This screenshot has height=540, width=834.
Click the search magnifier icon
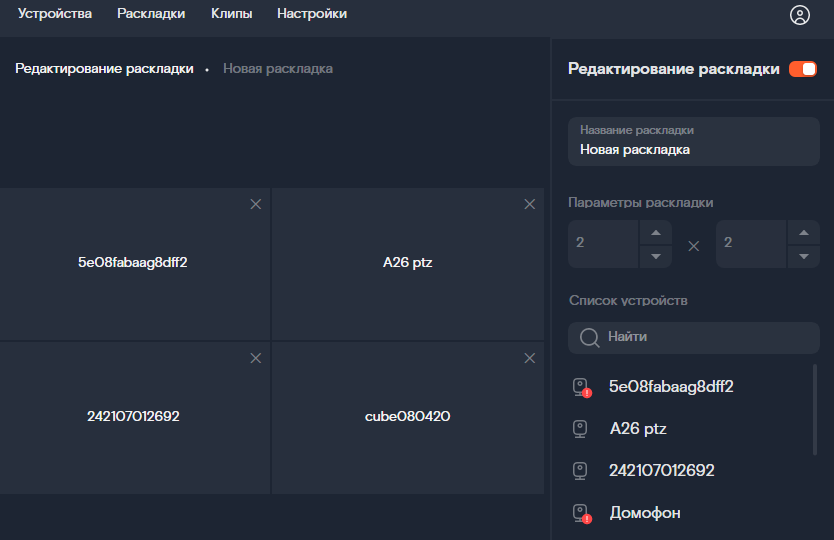pos(589,337)
